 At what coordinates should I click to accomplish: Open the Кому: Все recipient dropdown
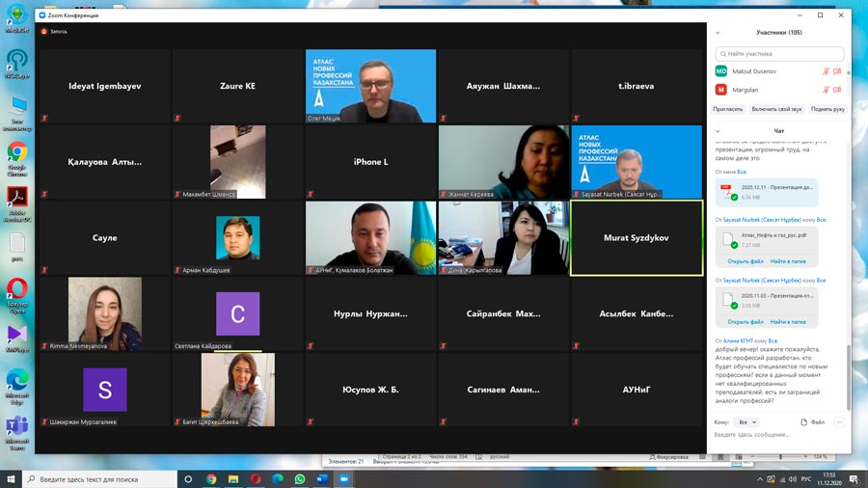[747, 422]
